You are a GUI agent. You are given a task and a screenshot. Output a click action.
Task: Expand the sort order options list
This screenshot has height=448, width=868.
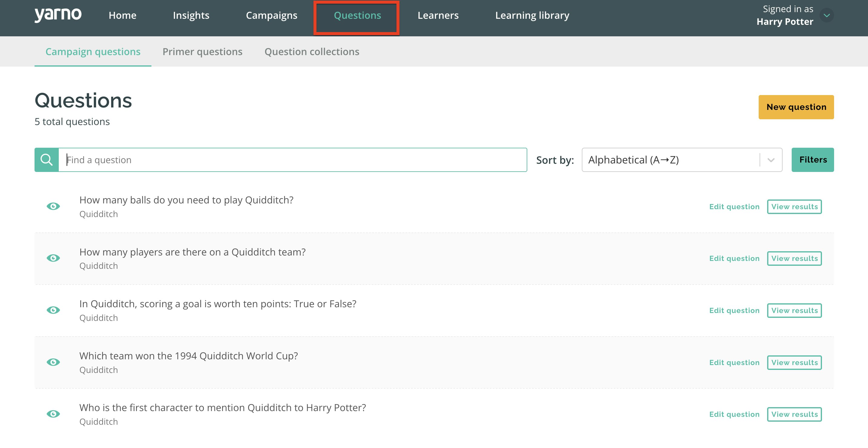point(771,159)
